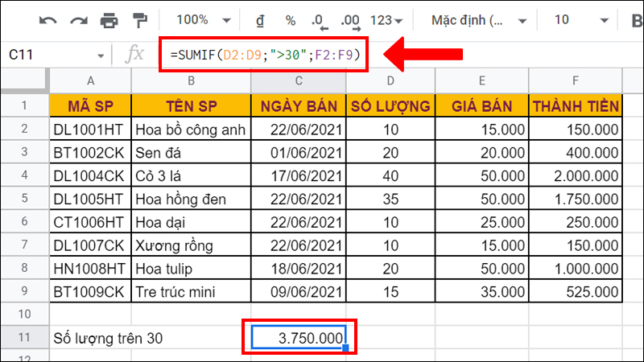Select cell CT1006HT

point(91,222)
